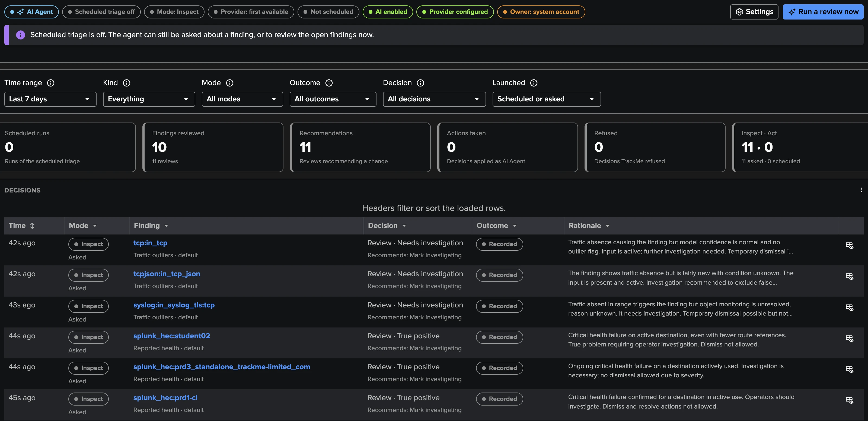The height and width of the screenshot is (421, 868).
Task: Open splunk_hec:prd3_standalone_trackme-limited_com link
Action: click(222, 367)
